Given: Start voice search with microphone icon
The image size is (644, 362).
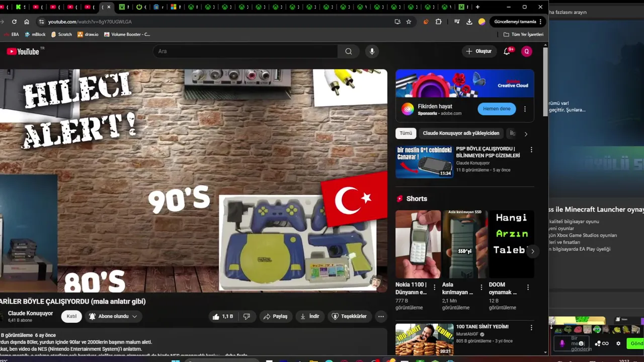Looking at the screenshot, I should (x=372, y=51).
